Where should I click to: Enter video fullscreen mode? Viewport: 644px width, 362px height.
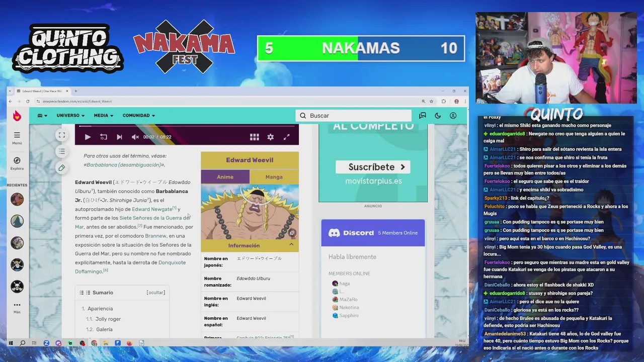[286, 137]
